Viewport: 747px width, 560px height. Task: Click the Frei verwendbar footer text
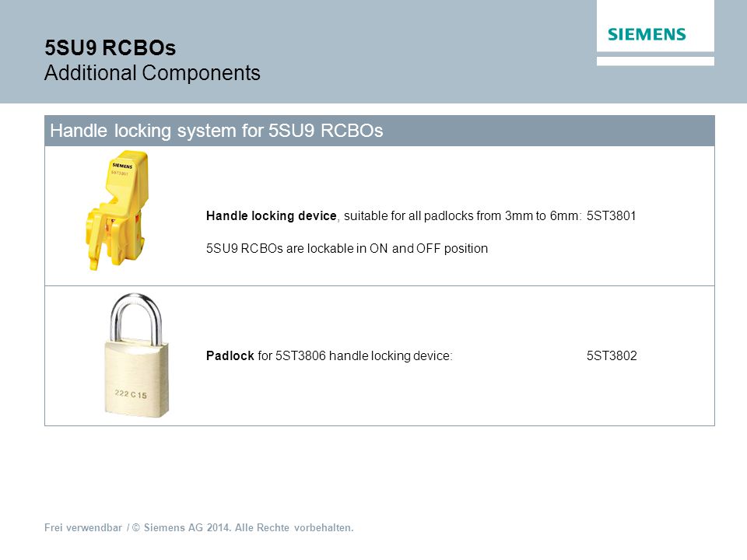point(83,527)
